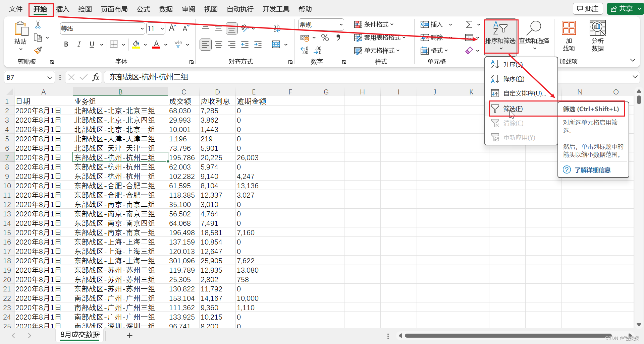Click the text orientation icon
Viewport: 644px width, 344px height.
point(245,28)
